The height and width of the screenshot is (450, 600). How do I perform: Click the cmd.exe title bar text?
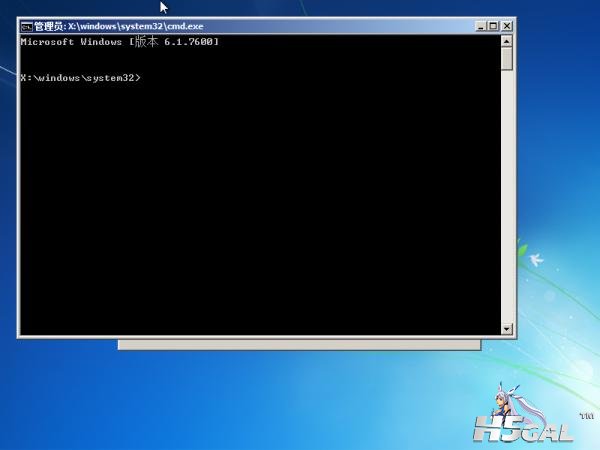click(119, 26)
